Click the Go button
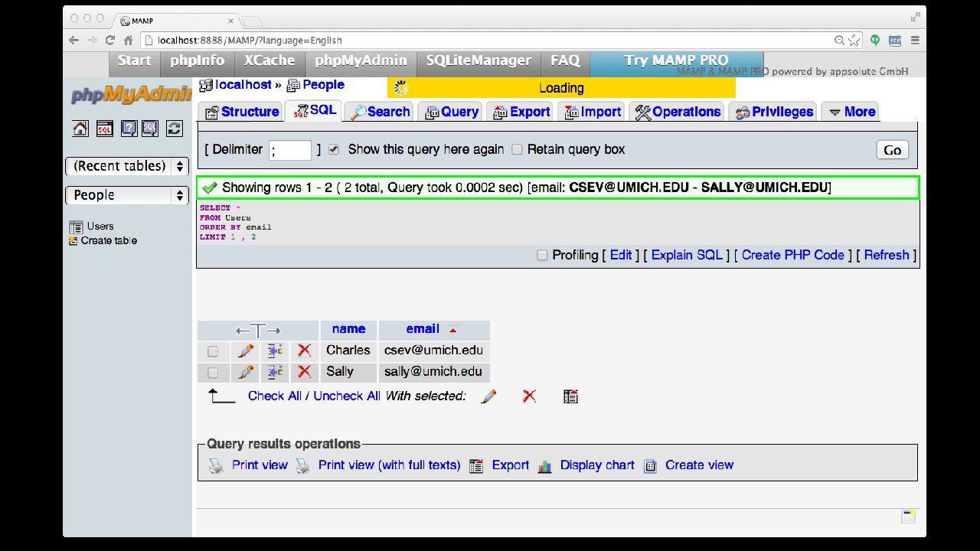The height and width of the screenshot is (551, 980). (893, 150)
